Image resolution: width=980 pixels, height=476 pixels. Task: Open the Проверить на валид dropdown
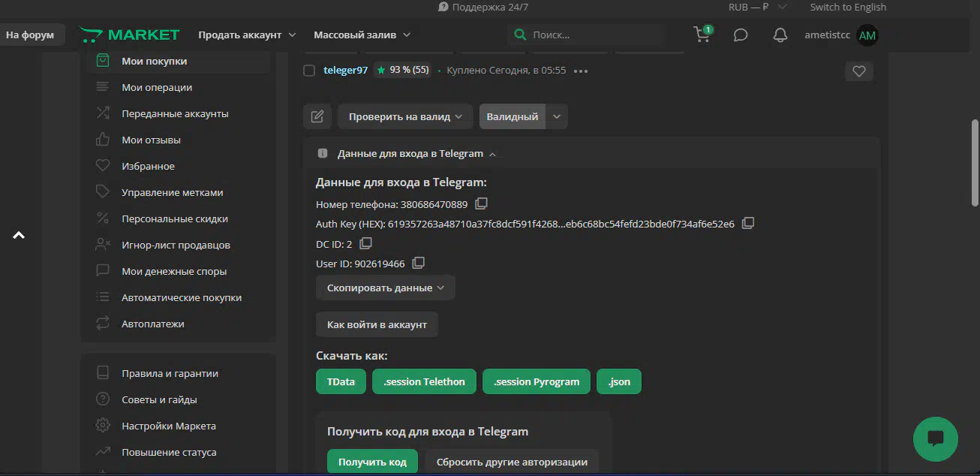pos(405,116)
